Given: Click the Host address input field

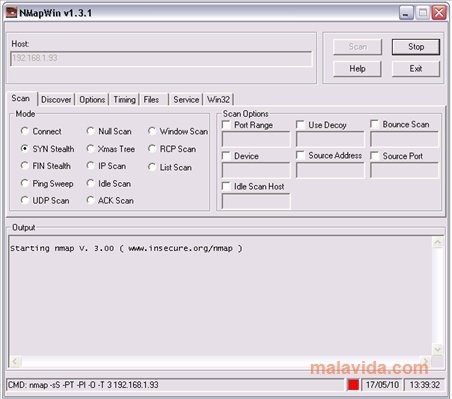Looking at the screenshot, I should [161, 58].
